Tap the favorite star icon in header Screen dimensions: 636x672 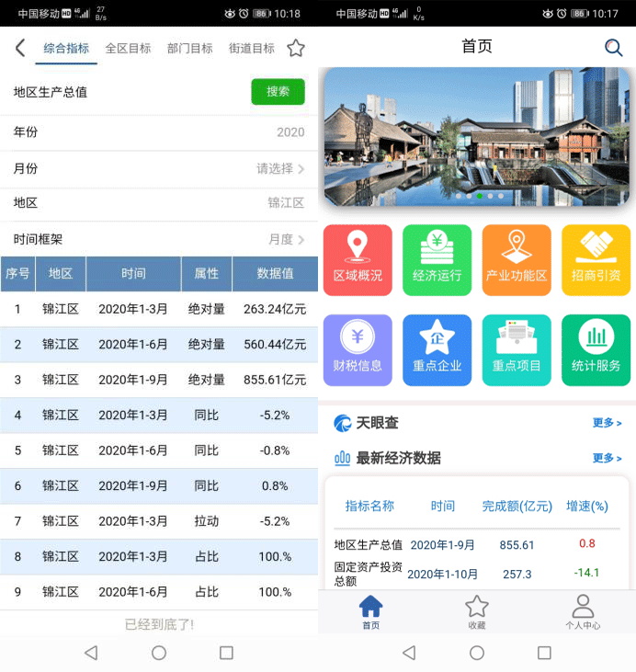click(x=295, y=49)
